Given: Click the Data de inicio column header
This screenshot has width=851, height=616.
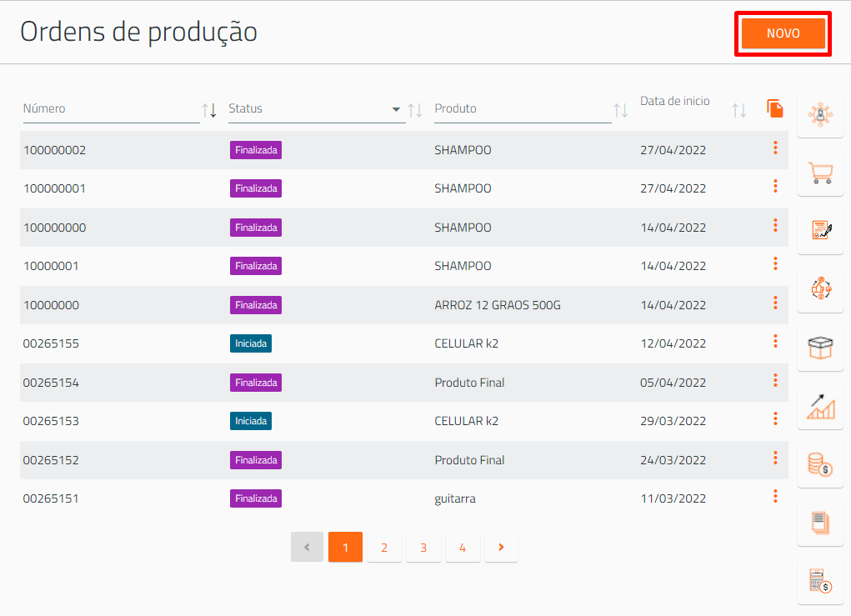Looking at the screenshot, I should coord(674,102).
